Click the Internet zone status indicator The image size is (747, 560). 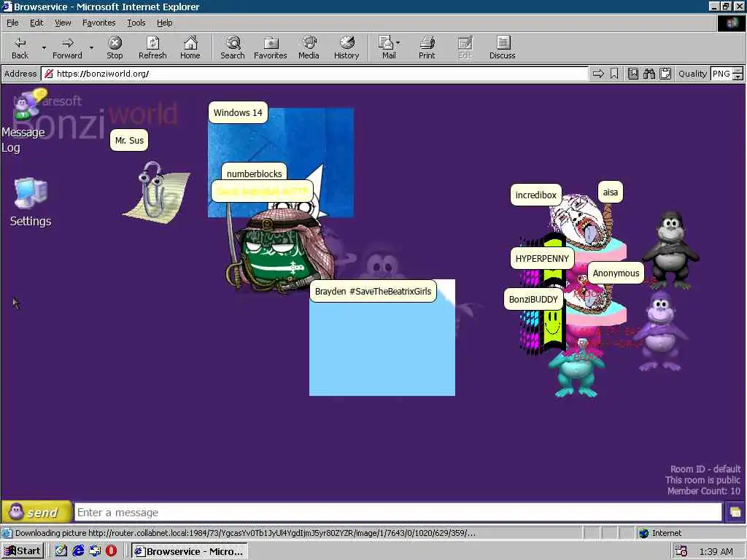click(x=659, y=533)
